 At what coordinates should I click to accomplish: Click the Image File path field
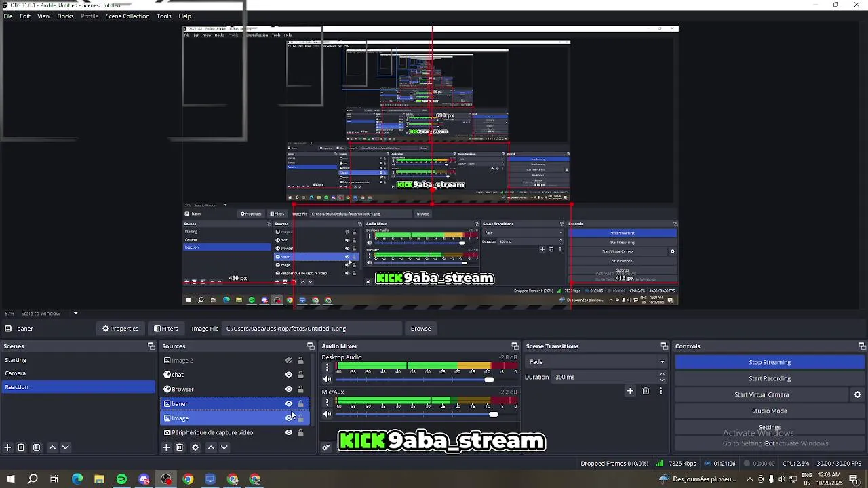click(x=313, y=329)
